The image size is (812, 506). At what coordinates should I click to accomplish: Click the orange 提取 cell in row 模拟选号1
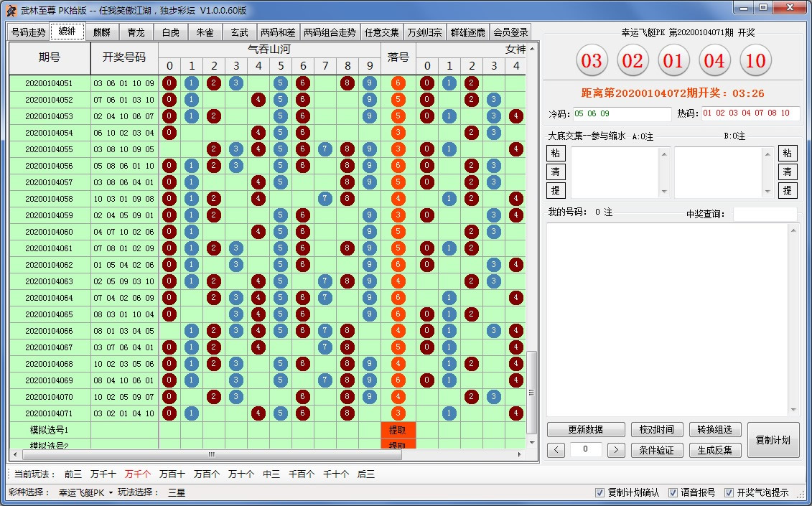[x=398, y=431]
